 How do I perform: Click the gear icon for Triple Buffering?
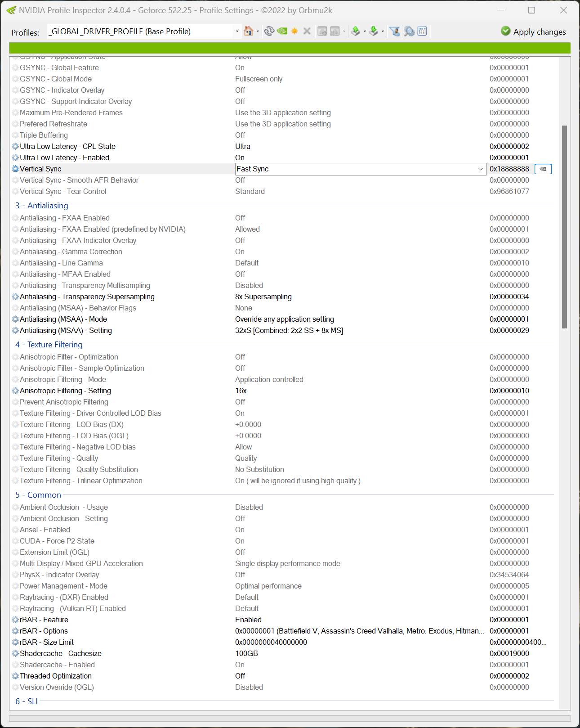(x=15, y=135)
